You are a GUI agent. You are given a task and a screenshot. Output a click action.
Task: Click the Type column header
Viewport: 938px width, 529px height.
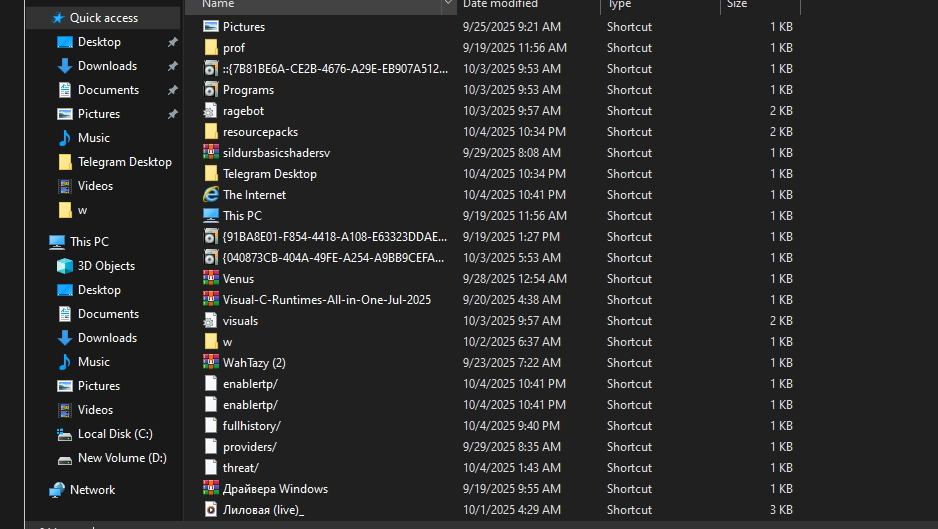pyautogui.click(x=619, y=4)
